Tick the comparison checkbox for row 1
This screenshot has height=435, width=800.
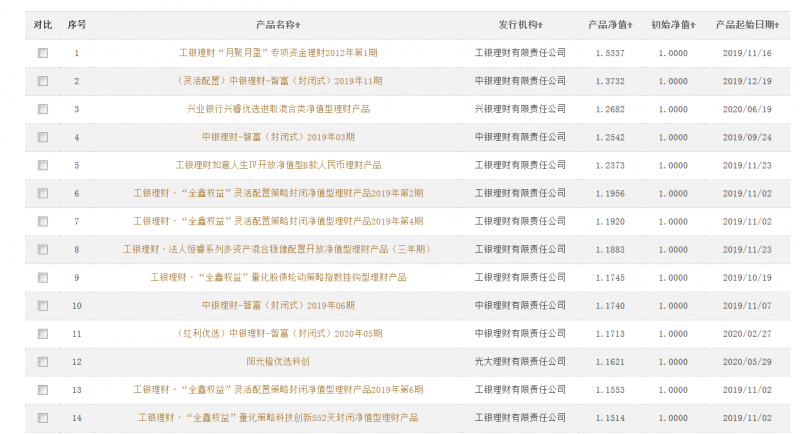pyautogui.click(x=43, y=53)
